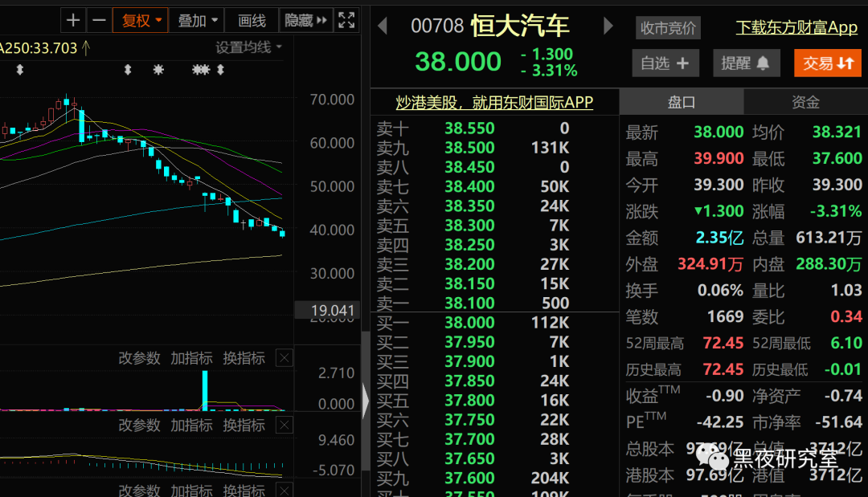Click the 均价 value 38.321
This screenshot has height=497, width=868.
pos(837,132)
